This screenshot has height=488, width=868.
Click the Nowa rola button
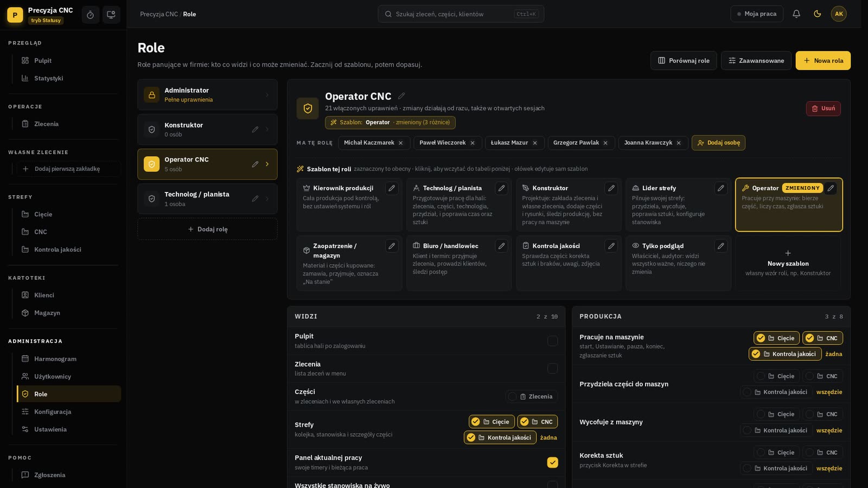(823, 61)
